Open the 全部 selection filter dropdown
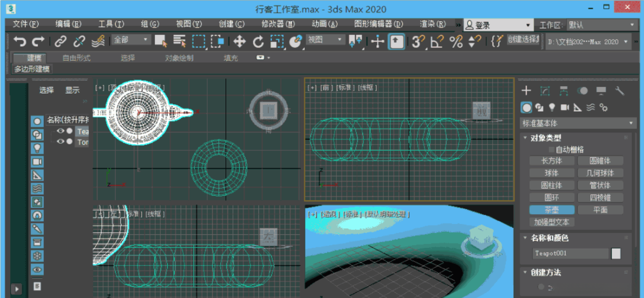 [131, 40]
